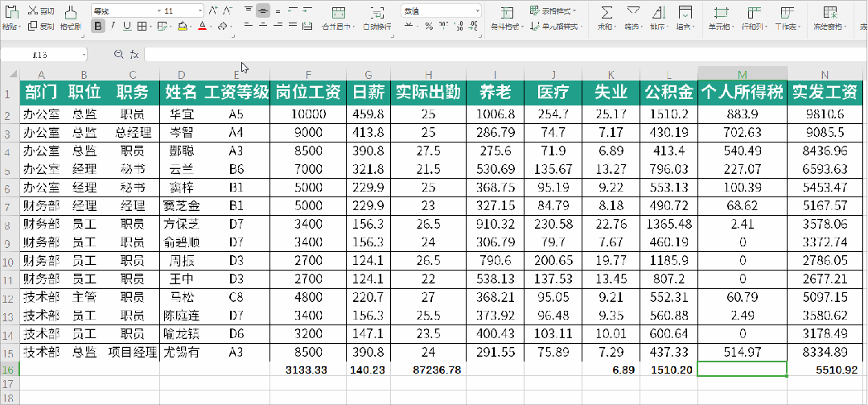
Task: Open the font size 11 dropdown
Action: 200,10
